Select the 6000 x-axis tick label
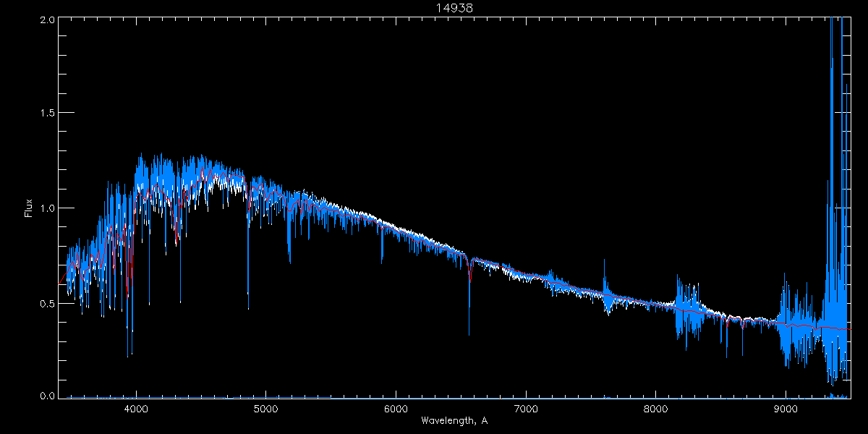 [x=396, y=407]
